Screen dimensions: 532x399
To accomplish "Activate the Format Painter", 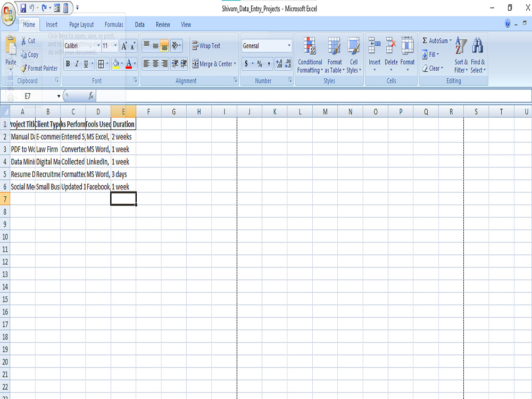I will (39, 68).
